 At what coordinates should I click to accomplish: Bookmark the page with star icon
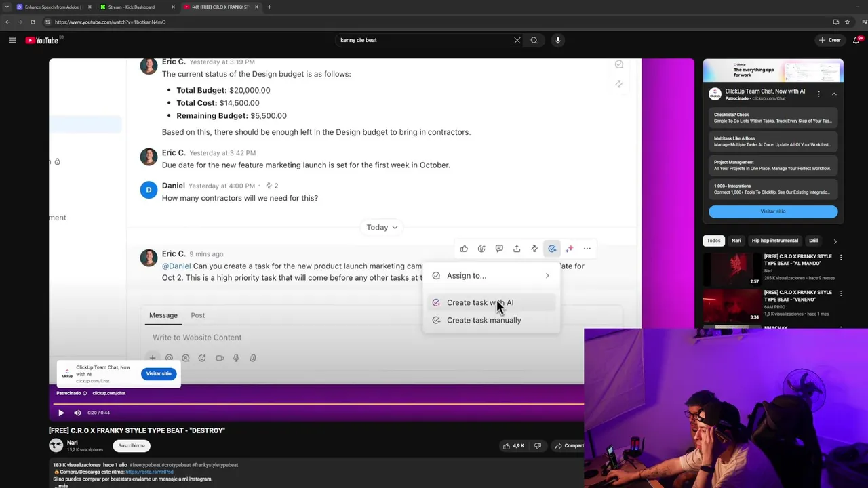click(x=847, y=22)
